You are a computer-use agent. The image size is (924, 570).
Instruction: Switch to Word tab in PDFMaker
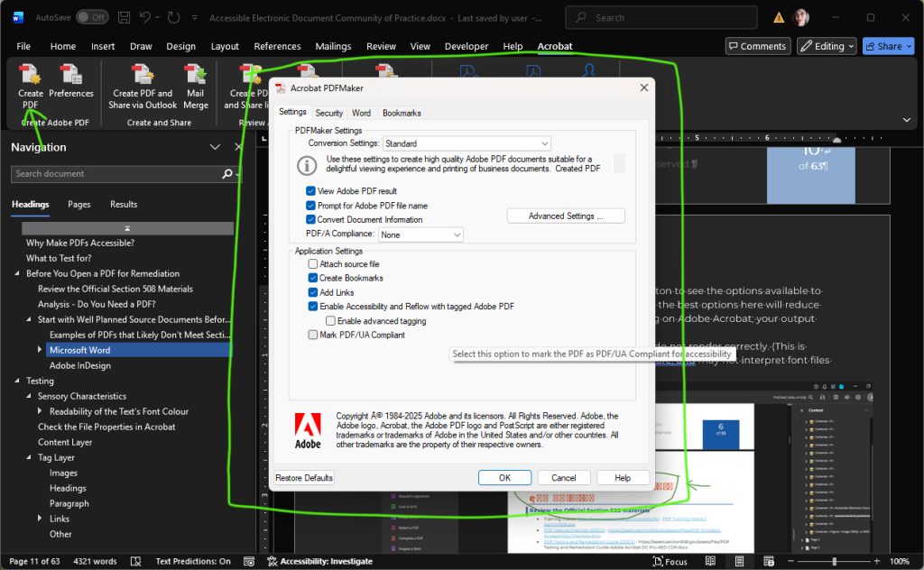(361, 113)
